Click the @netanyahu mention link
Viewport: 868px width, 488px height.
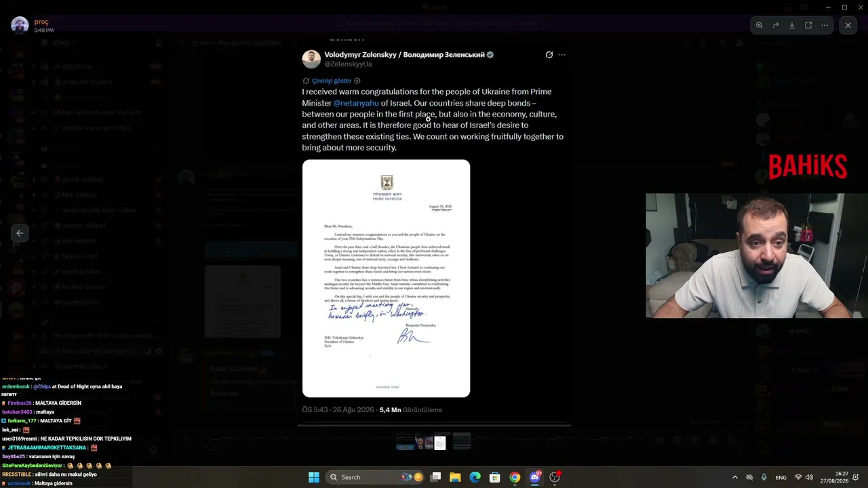coord(356,103)
